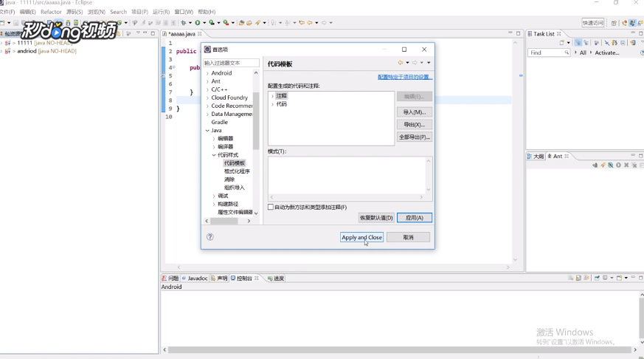Viewport: 644px width, 359px height.
Task: Switch to the 问题 tab
Action: point(170,278)
